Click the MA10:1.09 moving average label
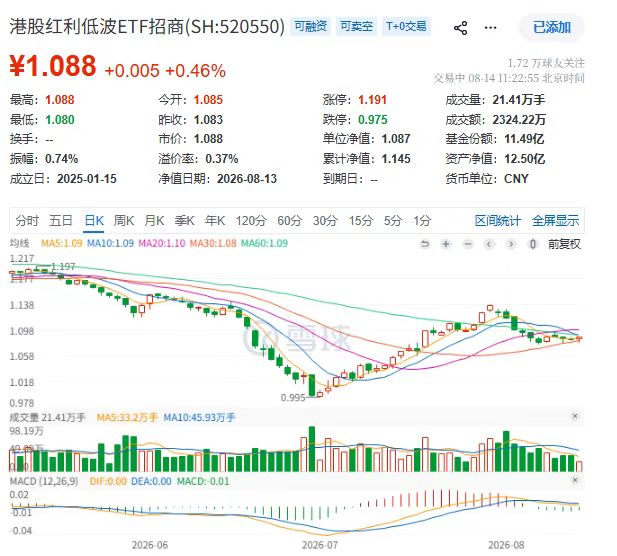This screenshot has width=617, height=556. [110, 244]
